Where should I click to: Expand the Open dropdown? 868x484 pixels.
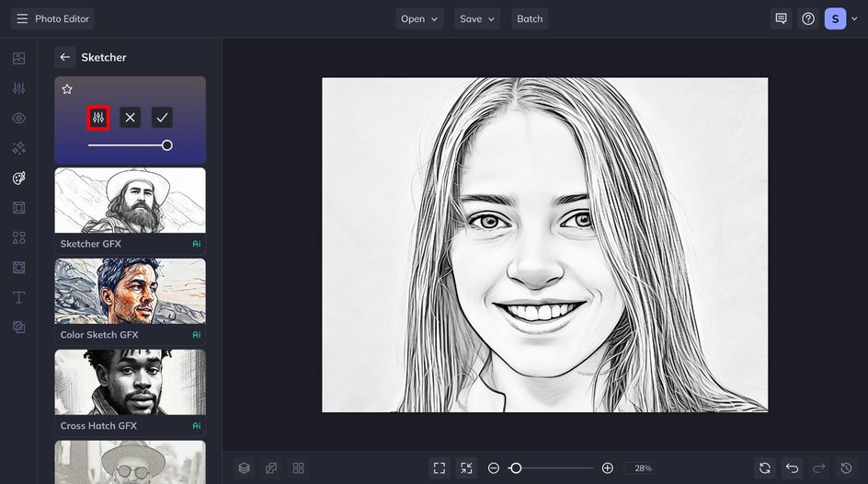[x=419, y=18]
